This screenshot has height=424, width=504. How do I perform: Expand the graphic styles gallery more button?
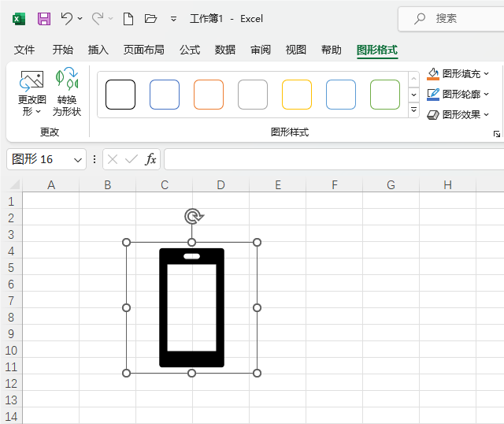(414, 110)
